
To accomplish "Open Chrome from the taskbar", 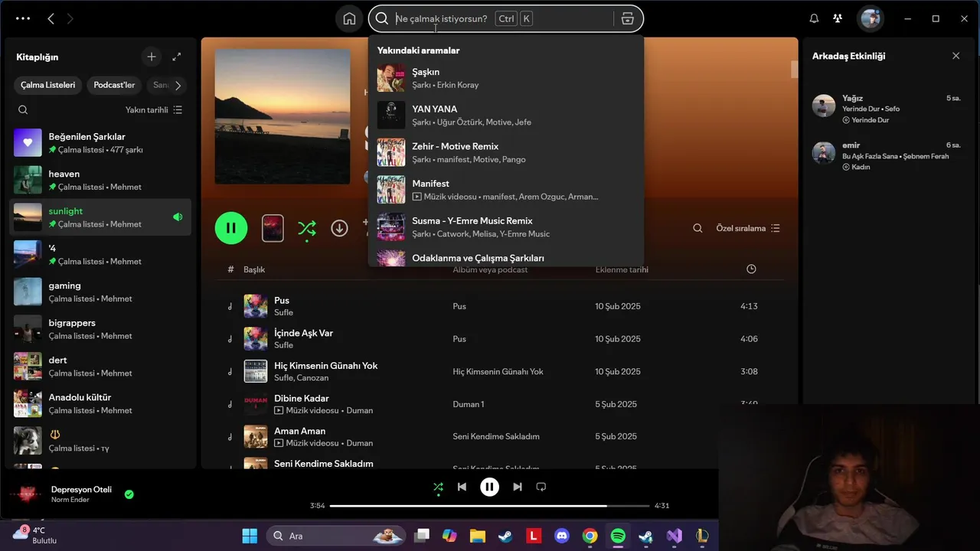I will pyautogui.click(x=590, y=536).
